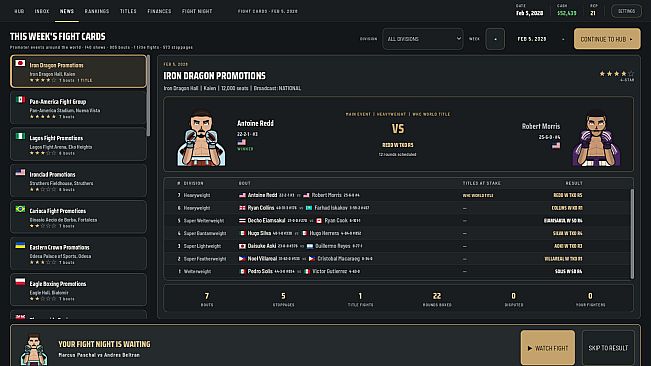Click the US flag under Antoine Redd's record
651x366 pixels.
pyautogui.click(x=241, y=142)
